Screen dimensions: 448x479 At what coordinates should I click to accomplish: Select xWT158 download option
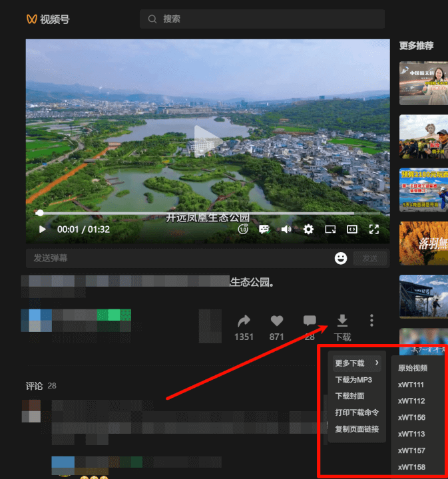coord(411,467)
